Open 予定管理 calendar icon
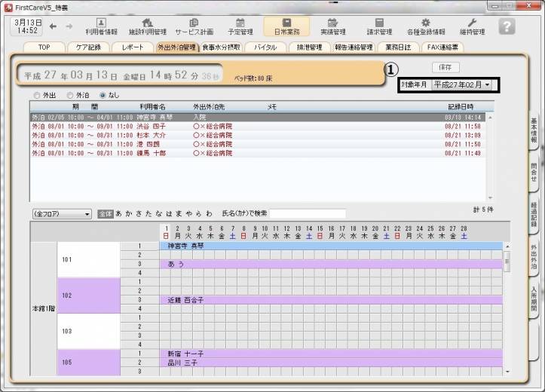 point(240,26)
